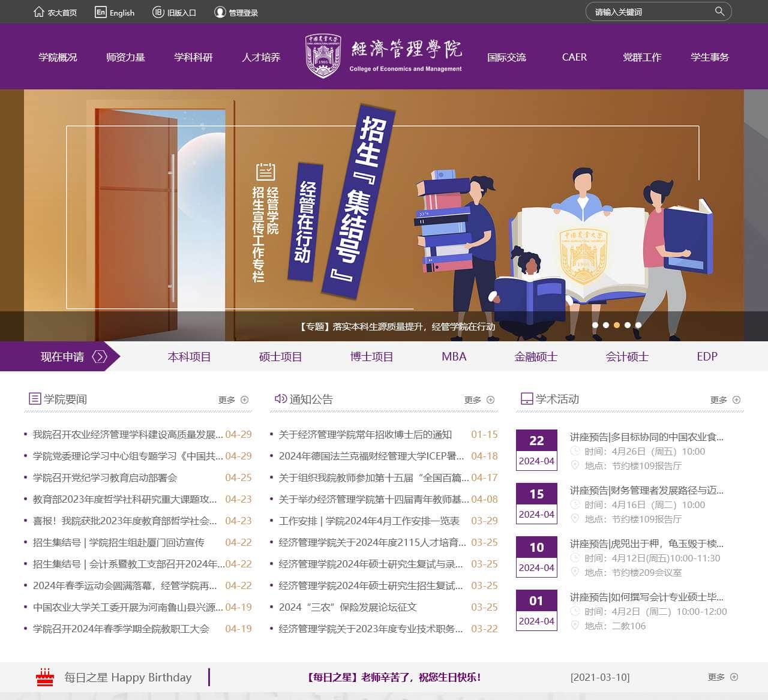Image resolution: width=768 pixels, height=700 pixels.
Task: Open lecture 讲座预告|多目标协同的中国农业食...
Action: [647, 437]
